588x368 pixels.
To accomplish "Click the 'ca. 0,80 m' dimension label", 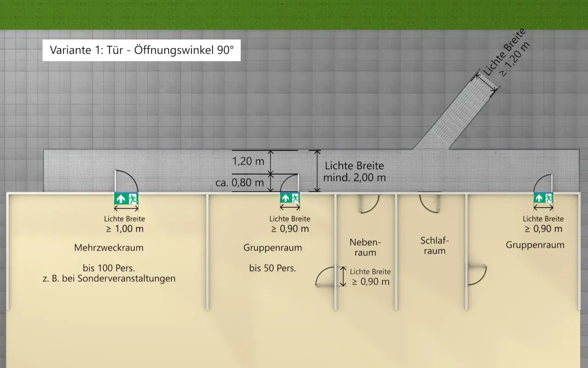I will point(240,183).
